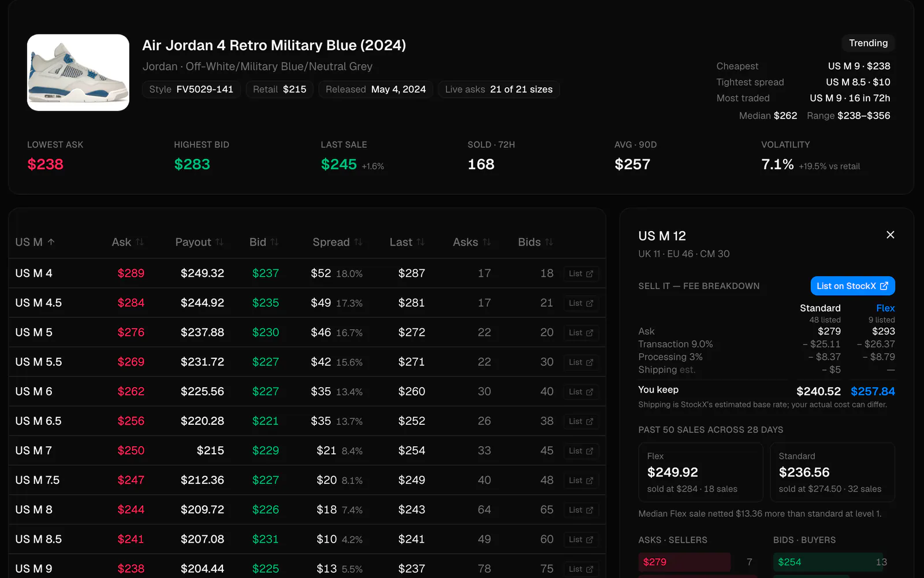Open List link for US M 5

click(x=581, y=332)
